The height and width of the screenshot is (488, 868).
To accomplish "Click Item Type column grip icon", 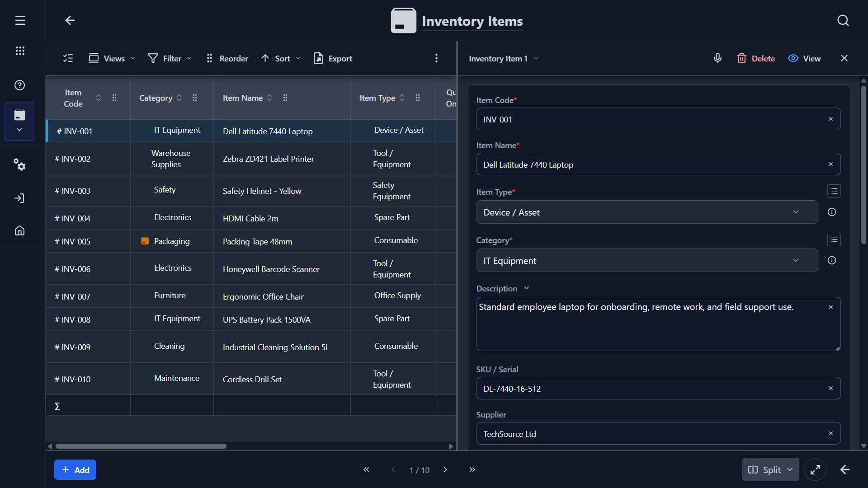I will click(418, 98).
